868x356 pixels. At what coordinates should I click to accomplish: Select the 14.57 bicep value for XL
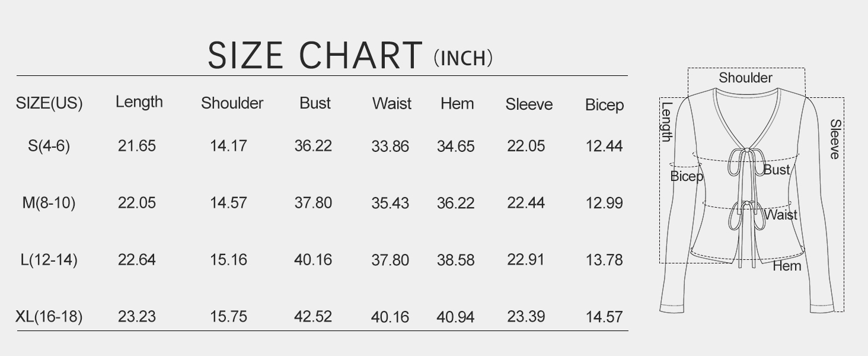604,317
